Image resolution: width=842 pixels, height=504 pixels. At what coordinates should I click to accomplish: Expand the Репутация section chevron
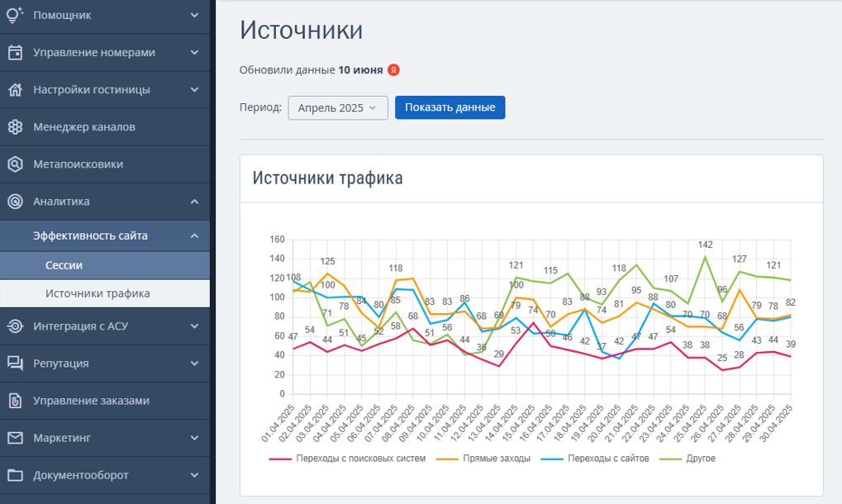tap(194, 364)
